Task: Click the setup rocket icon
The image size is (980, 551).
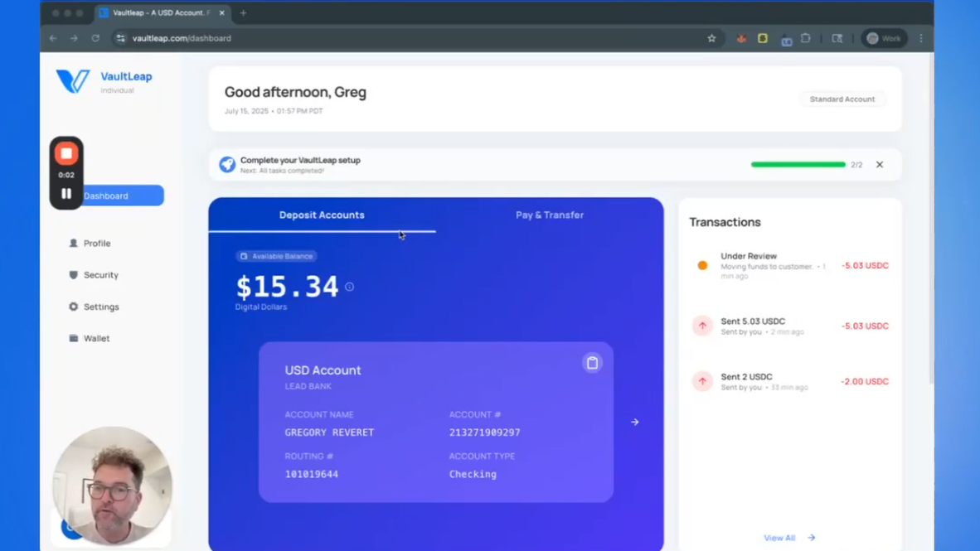Action: pyautogui.click(x=227, y=164)
